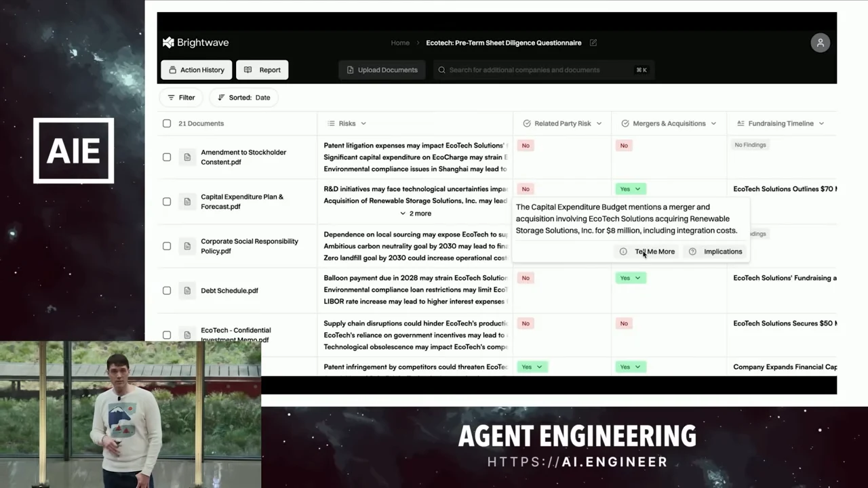The width and height of the screenshot is (868, 488).
Task: Click the Ecotech Pre-Term Sheet Diligence Questionnaire breadcrumb
Action: pos(504,43)
